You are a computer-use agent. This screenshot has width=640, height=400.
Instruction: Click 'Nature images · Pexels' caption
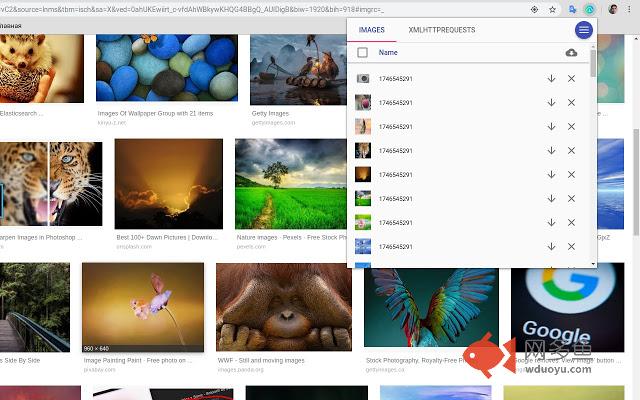click(x=292, y=238)
